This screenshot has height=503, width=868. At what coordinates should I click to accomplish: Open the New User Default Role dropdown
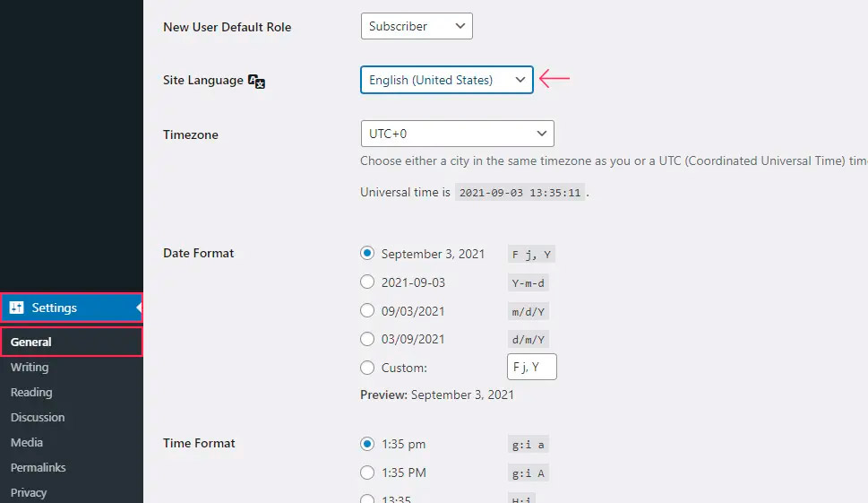coord(417,26)
